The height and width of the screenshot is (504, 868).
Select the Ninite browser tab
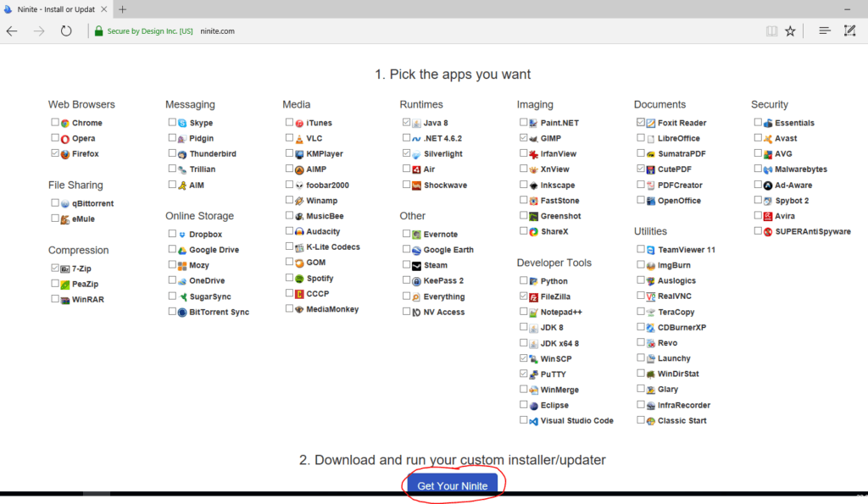click(55, 9)
